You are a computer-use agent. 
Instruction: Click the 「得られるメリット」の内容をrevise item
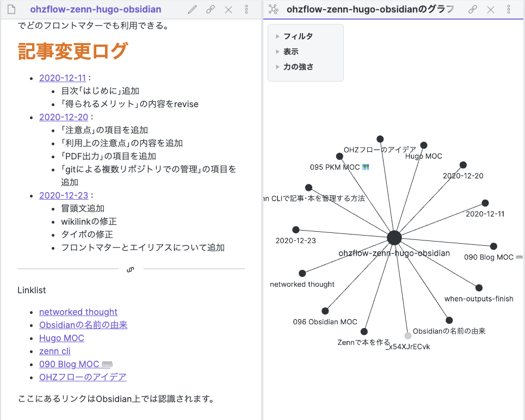tap(129, 104)
